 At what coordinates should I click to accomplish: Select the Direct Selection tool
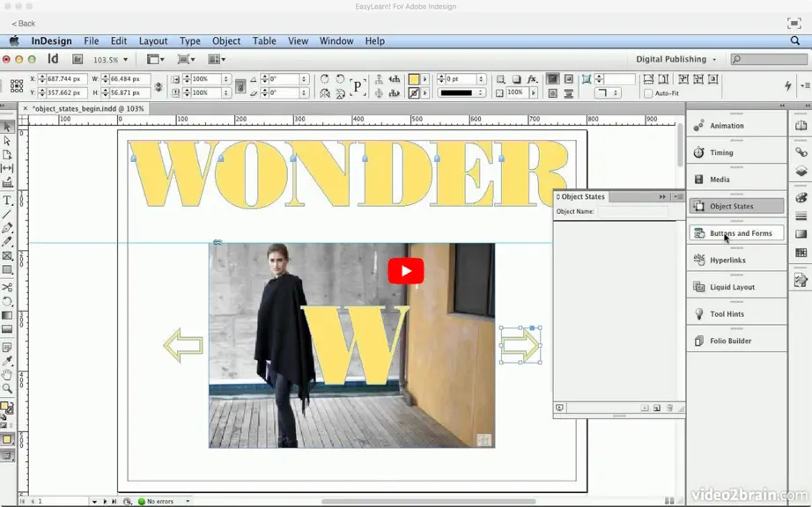click(7, 140)
